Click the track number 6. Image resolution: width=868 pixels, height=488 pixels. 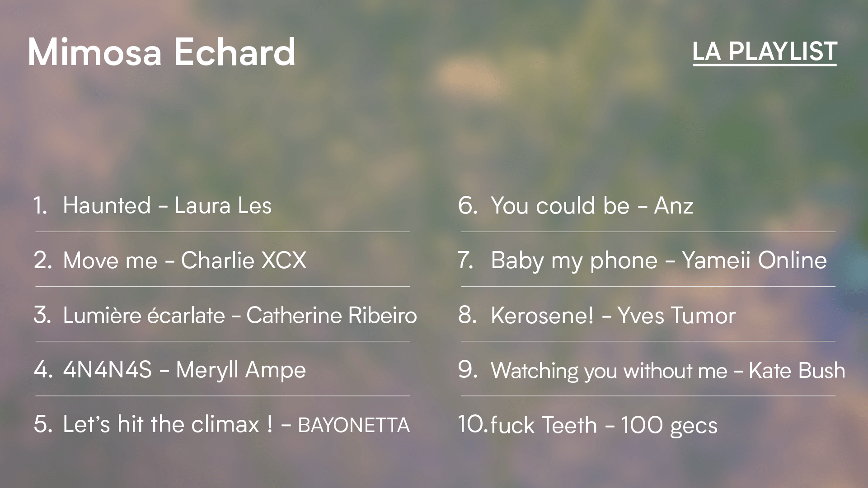467,205
